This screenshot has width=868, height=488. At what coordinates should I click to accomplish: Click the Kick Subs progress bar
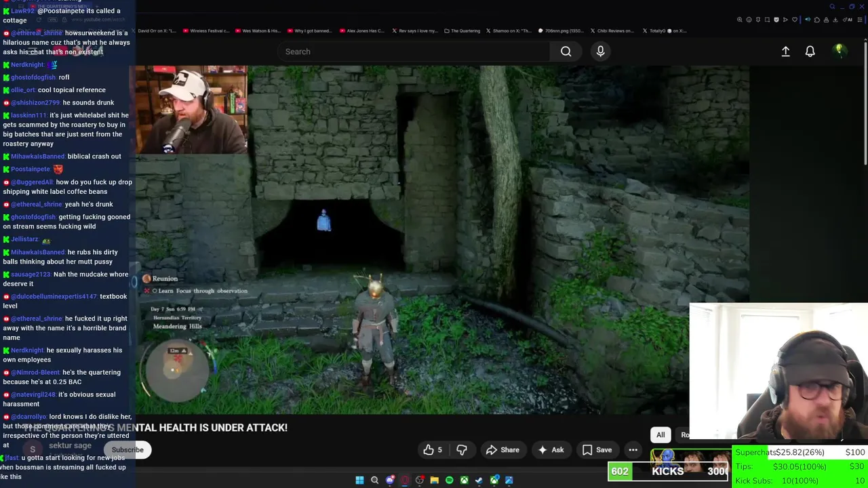(x=800, y=481)
